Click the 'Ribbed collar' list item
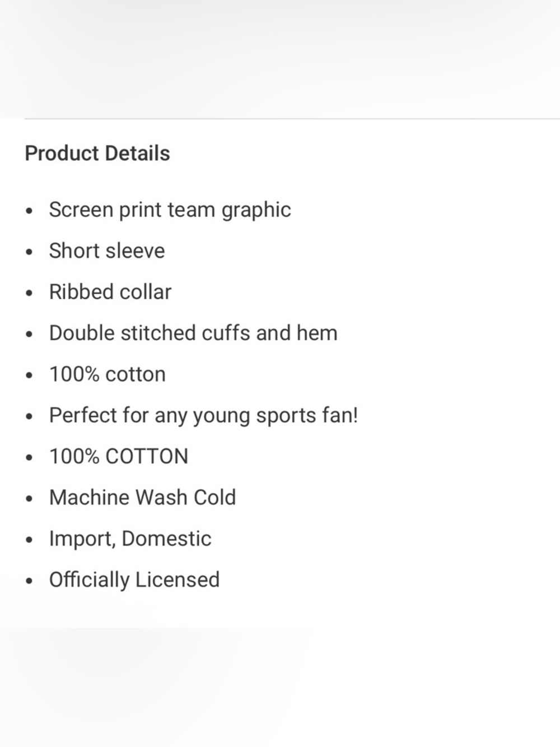The width and height of the screenshot is (560, 747). pyautogui.click(x=110, y=292)
